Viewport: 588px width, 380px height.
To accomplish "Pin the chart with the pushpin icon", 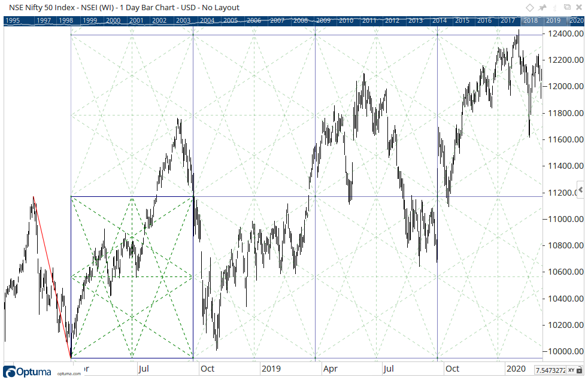I will point(542,7).
